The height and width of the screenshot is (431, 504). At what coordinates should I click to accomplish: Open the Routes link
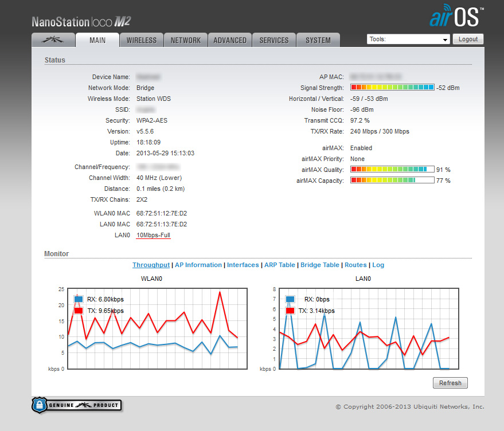[355, 265]
